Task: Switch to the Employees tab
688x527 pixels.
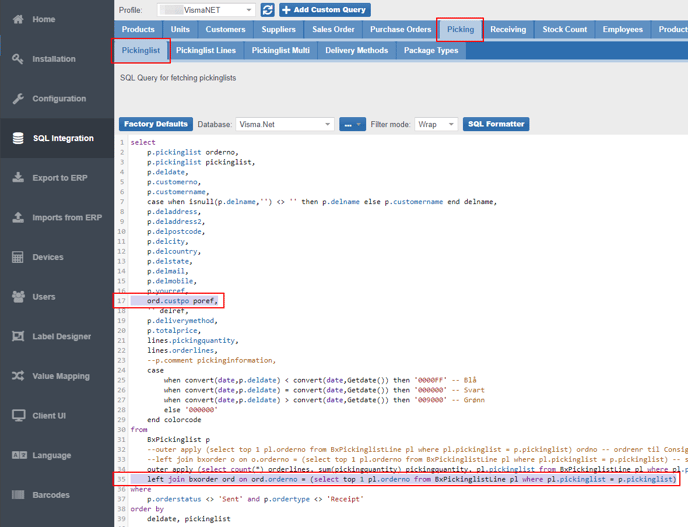Action: (622, 29)
